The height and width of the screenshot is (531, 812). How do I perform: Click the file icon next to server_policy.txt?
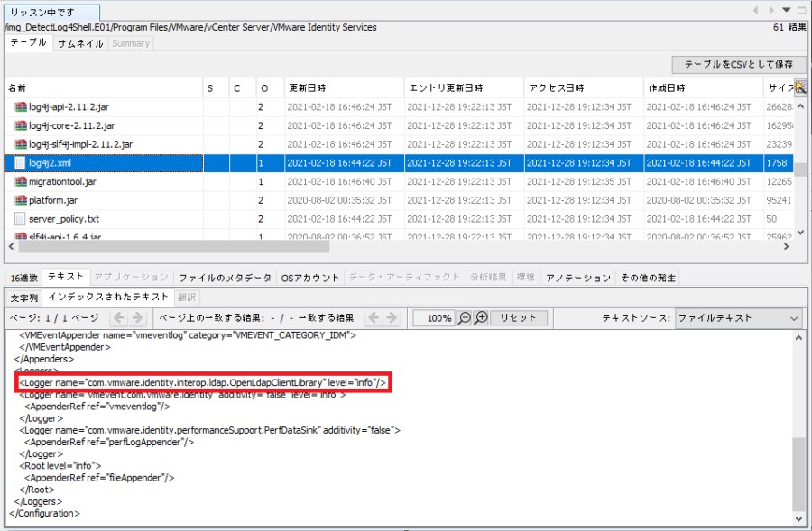click(x=19, y=217)
